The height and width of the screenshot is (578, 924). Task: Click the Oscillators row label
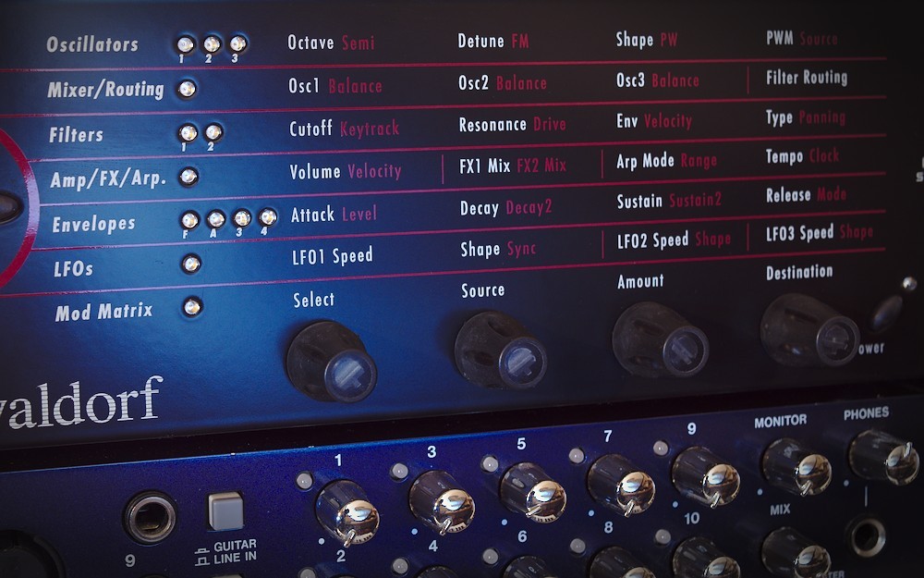coord(91,44)
